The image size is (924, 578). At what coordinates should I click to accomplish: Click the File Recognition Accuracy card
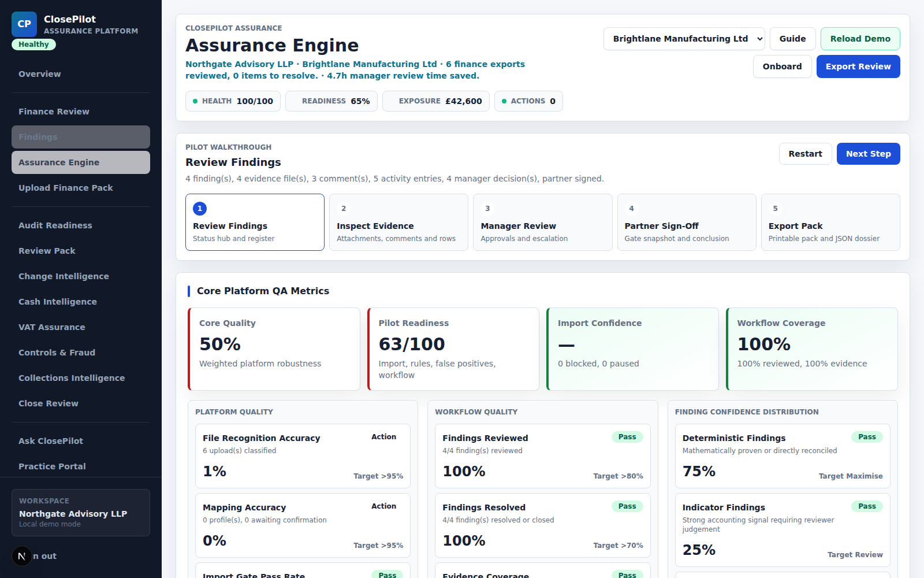tap(303, 456)
